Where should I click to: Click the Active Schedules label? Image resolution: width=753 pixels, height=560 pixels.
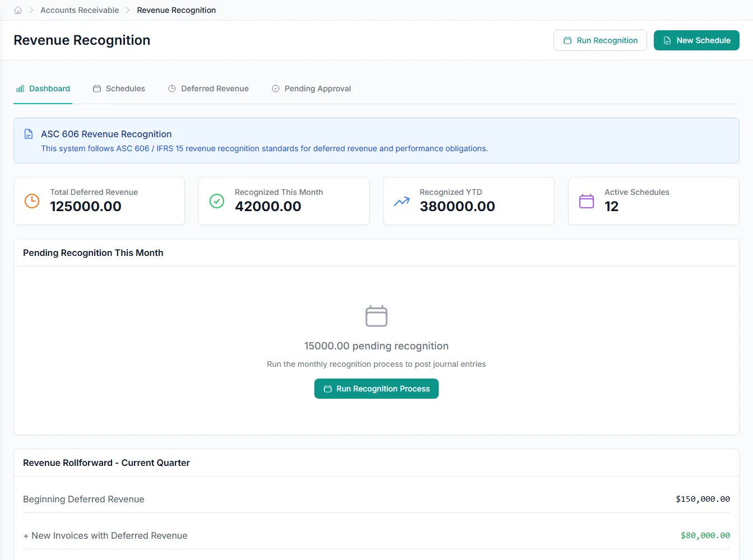[637, 192]
